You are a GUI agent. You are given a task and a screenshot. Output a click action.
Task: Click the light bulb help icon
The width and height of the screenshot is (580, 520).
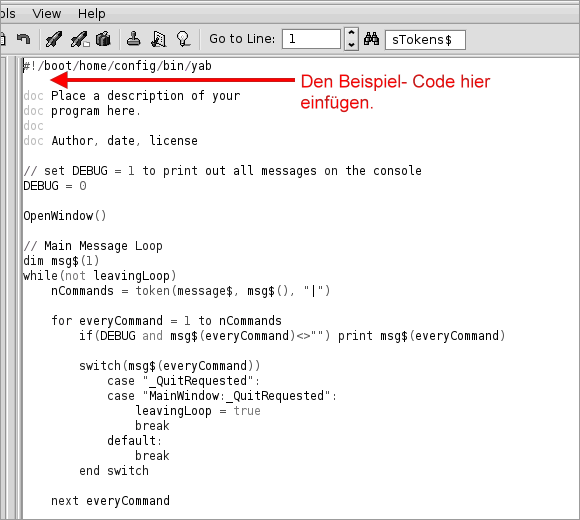pyautogui.click(x=183, y=39)
